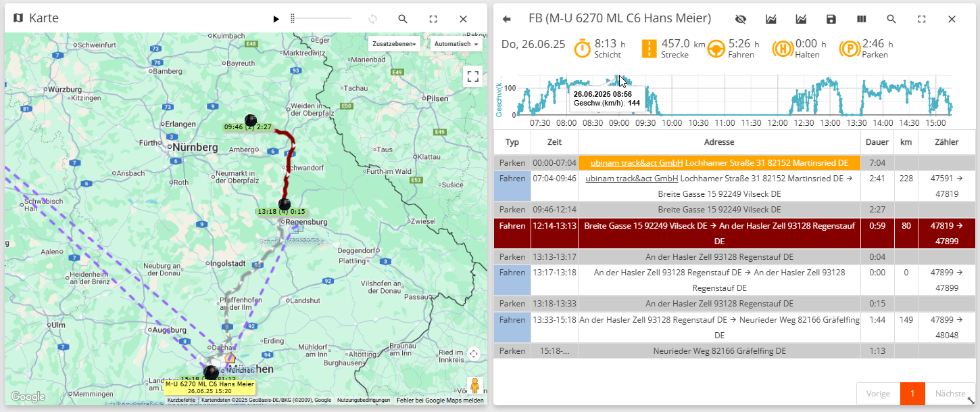This screenshot has width=980, height=412.
Task: Open the Automatisch dropdown
Action: point(456,44)
